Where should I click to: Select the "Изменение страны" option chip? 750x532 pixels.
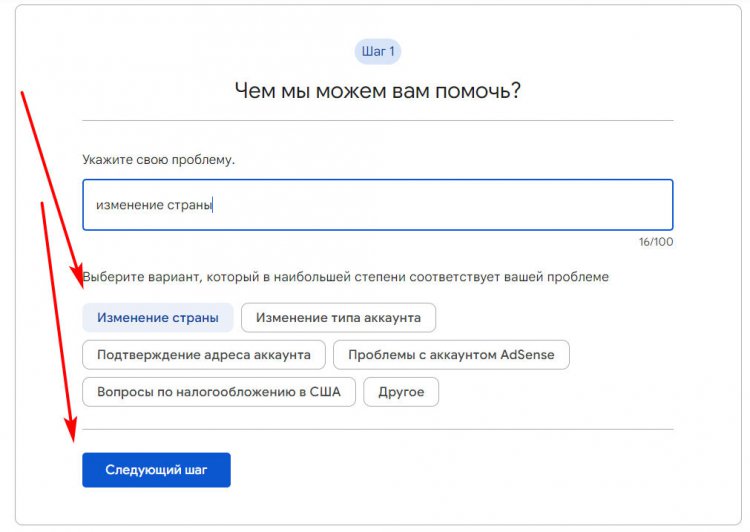coord(158,318)
